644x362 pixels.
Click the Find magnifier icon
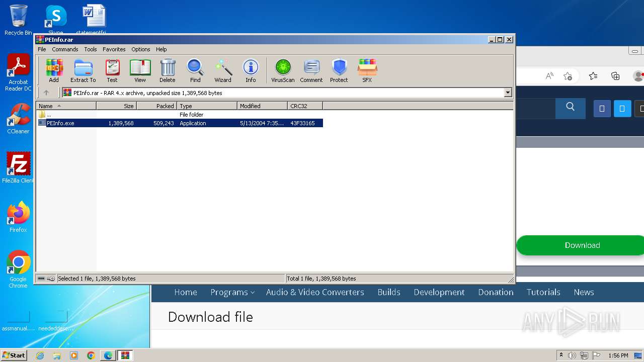point(195,70)
